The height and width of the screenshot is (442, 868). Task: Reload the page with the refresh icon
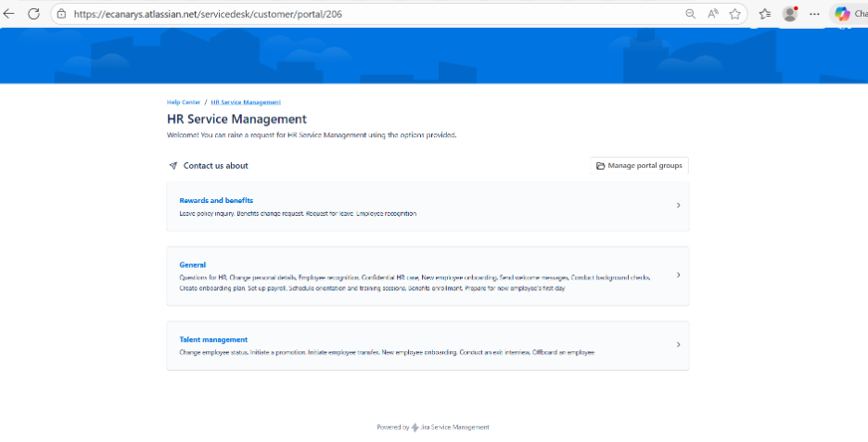(33, 14)
